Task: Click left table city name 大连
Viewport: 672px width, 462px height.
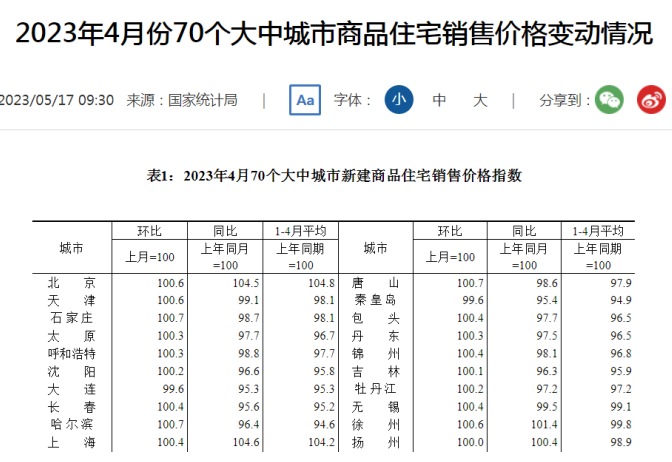Action: (72, 389)
